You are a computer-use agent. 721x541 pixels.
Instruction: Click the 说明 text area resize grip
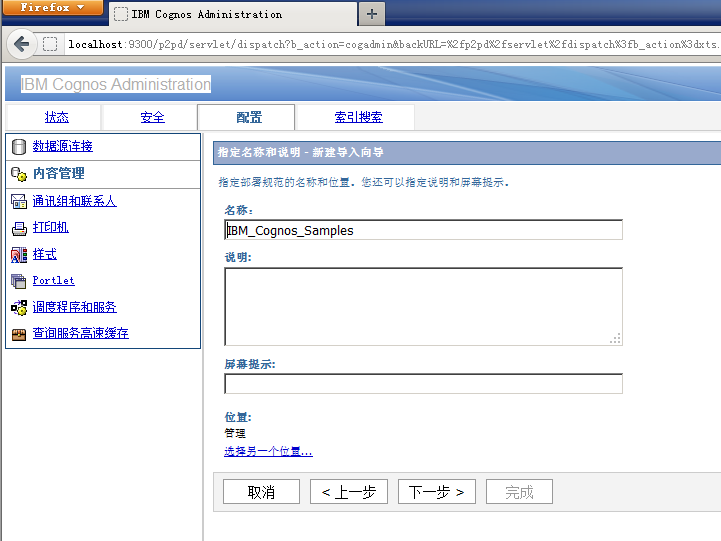click(615, 339)
